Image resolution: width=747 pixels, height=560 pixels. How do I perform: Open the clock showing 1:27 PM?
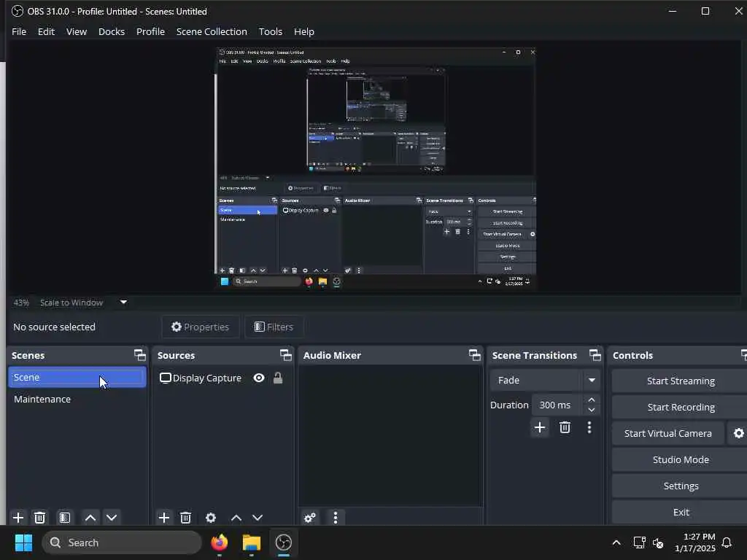694,542
